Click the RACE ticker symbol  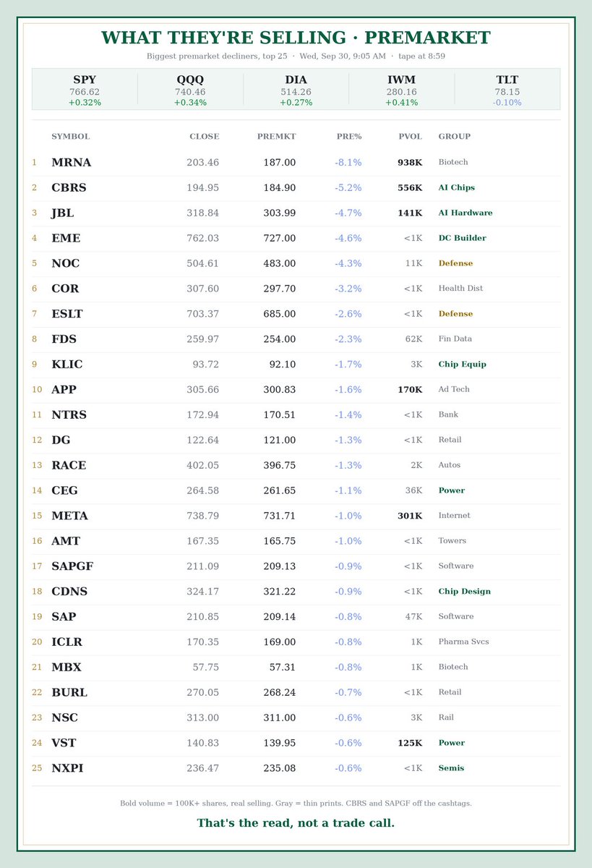point(69,465)
